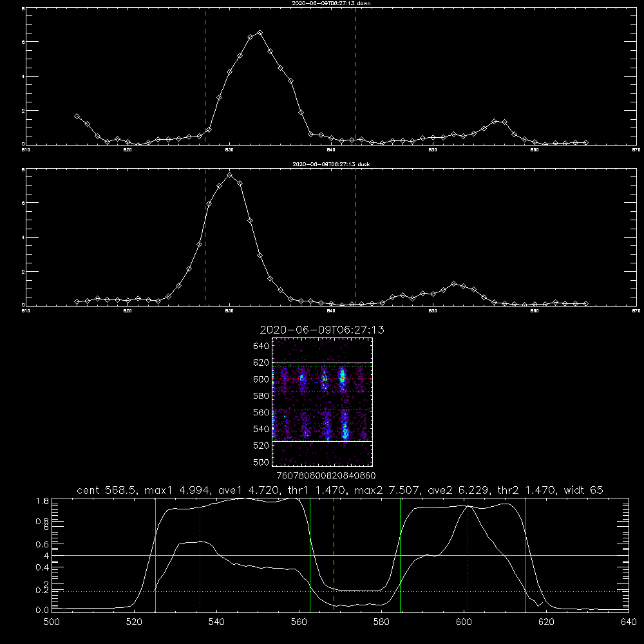The width and height of the screenshot is (644, 644).
Task: Click the secondary peak diamond near 856 in dawn plot
Action: pyautogui.click(x=495, y=121)
